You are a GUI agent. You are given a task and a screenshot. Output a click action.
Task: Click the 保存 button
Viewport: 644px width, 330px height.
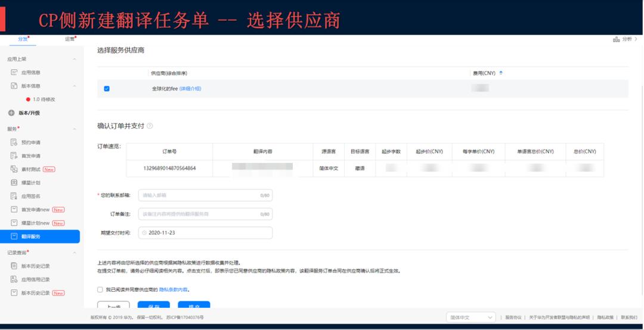coord(154,305)
